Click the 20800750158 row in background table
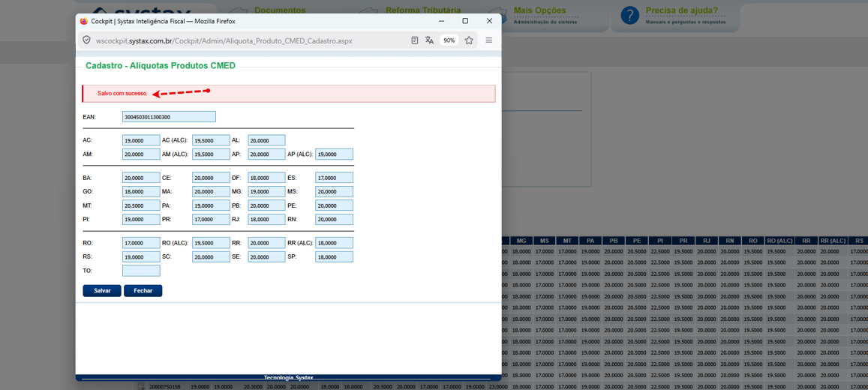The image size is (868, 390). (x=503, y=386)
